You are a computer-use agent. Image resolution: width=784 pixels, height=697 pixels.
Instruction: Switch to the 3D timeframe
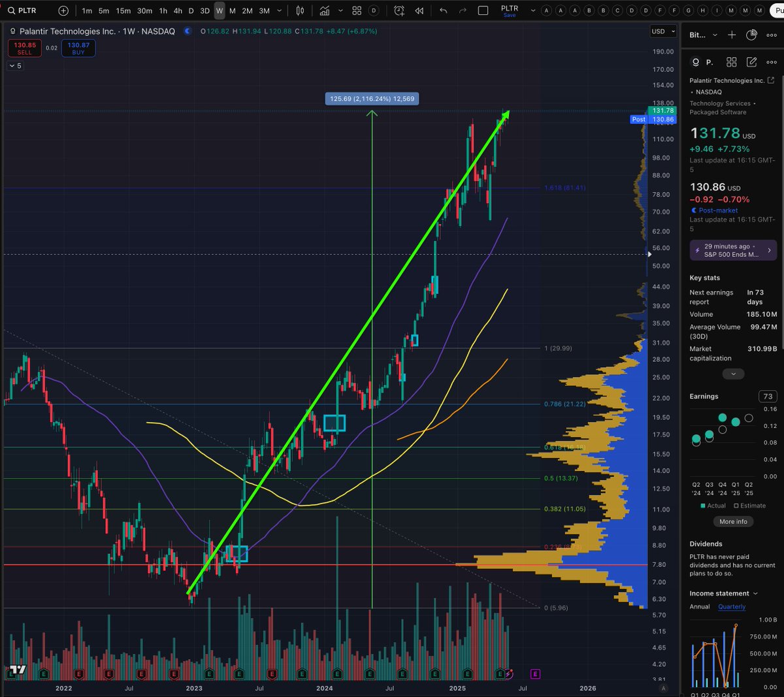(x=204, y=10)
